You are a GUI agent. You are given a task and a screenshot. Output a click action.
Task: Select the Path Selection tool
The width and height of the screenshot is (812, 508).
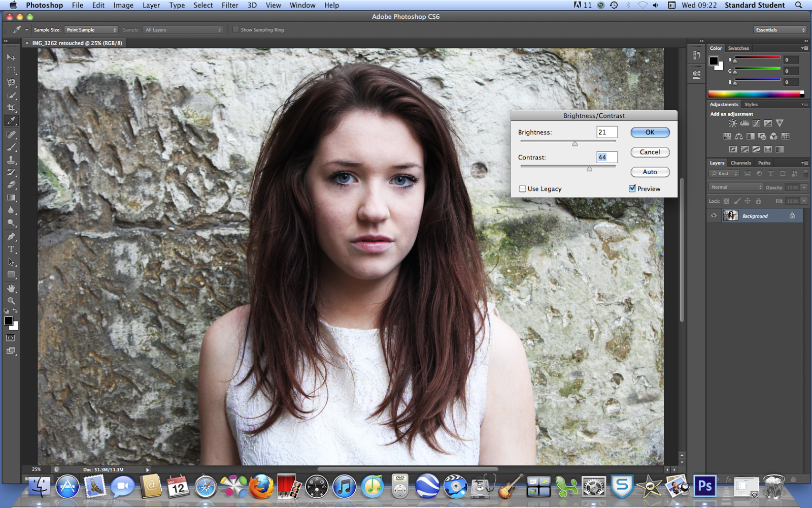pos(11,262)
